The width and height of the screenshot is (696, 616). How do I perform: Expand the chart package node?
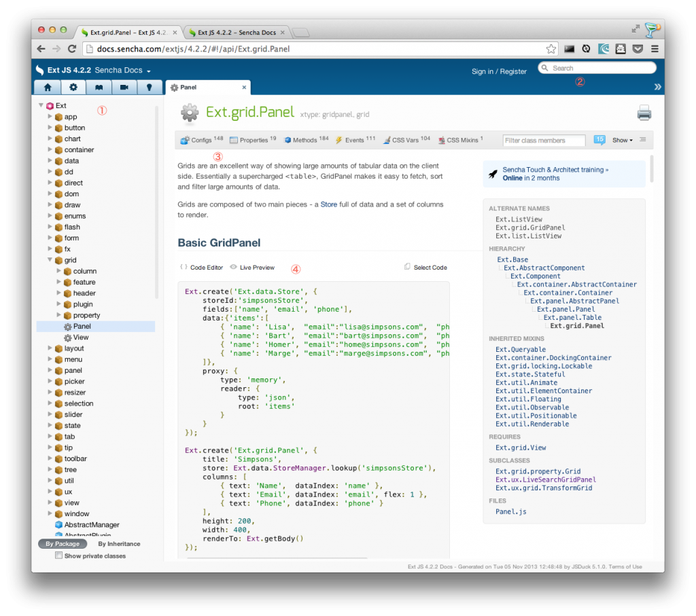50,139
